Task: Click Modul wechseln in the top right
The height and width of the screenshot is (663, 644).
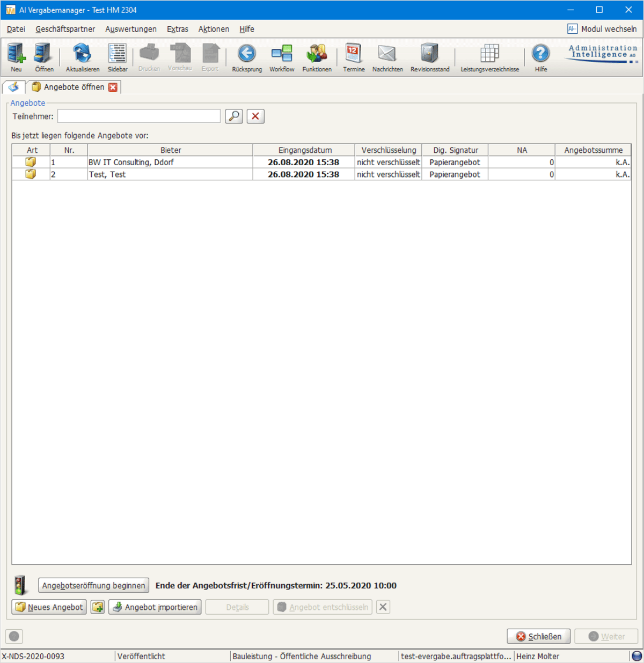Action: click(x=602, y=29)
